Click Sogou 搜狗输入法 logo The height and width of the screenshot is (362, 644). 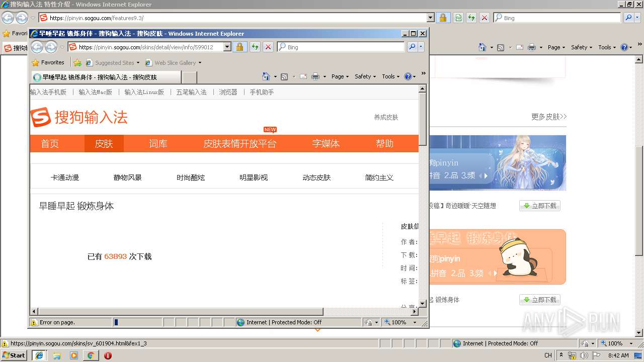tap(79, 118)
